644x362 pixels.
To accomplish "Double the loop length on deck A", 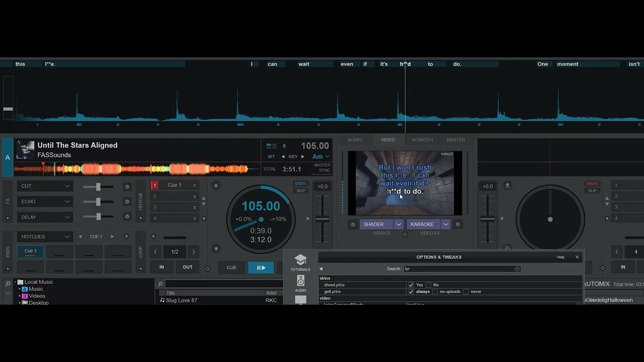I will 194,252.
